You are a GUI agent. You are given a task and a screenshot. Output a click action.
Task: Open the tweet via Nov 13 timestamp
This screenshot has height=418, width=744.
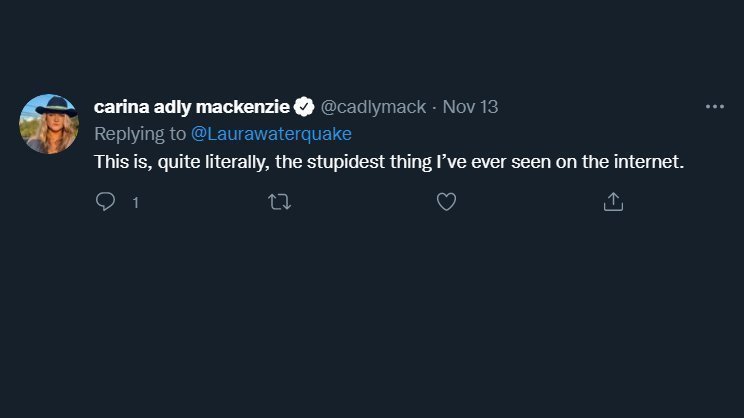pos(470,107)
